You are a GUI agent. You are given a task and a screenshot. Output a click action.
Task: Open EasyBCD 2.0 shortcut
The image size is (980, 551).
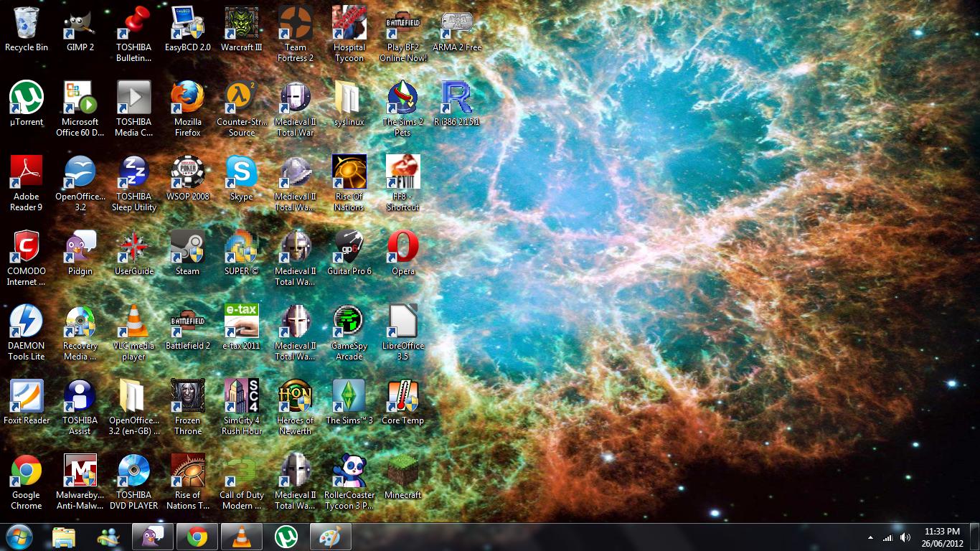click(188, 29)
